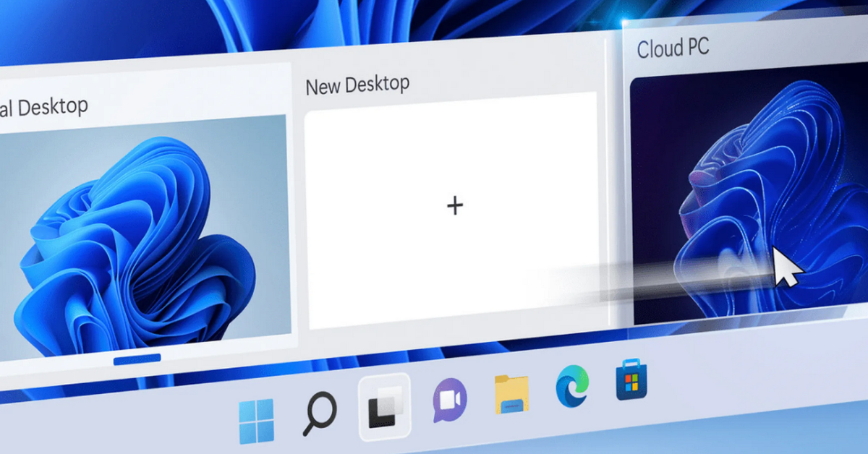Screen dimensions: 868x454
Task: Click the highlighted Task View icon
Action: [x=383, y=406]
